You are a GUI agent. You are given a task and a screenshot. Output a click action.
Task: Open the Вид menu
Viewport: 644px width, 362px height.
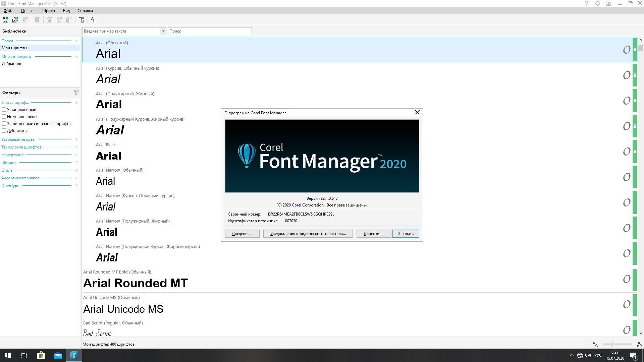(x=66, y=11)
